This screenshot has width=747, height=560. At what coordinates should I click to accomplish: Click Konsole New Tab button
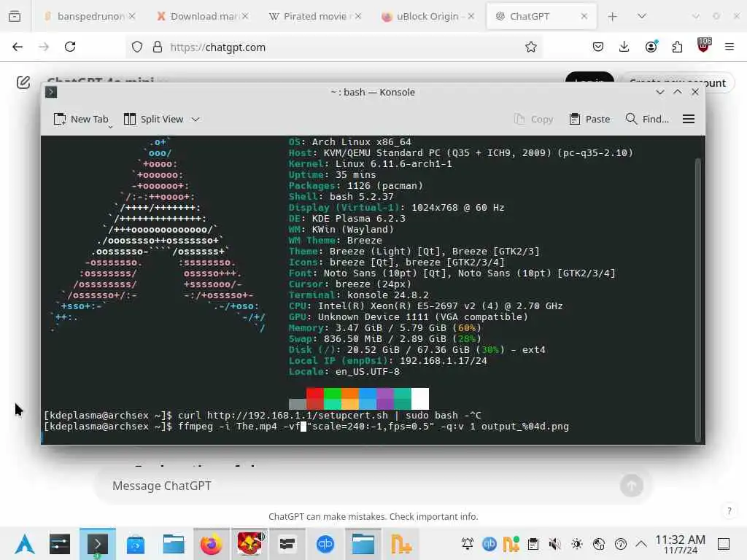(x=82, y=119)
